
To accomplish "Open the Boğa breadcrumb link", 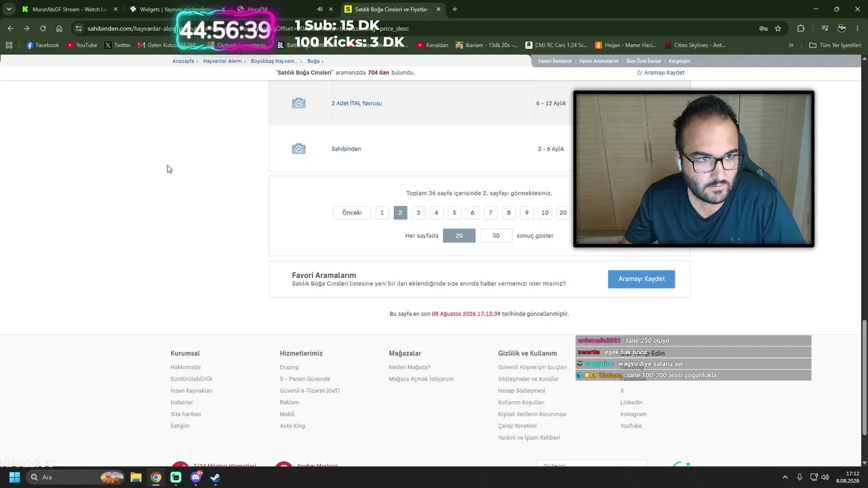I will (x=313, y=61).
